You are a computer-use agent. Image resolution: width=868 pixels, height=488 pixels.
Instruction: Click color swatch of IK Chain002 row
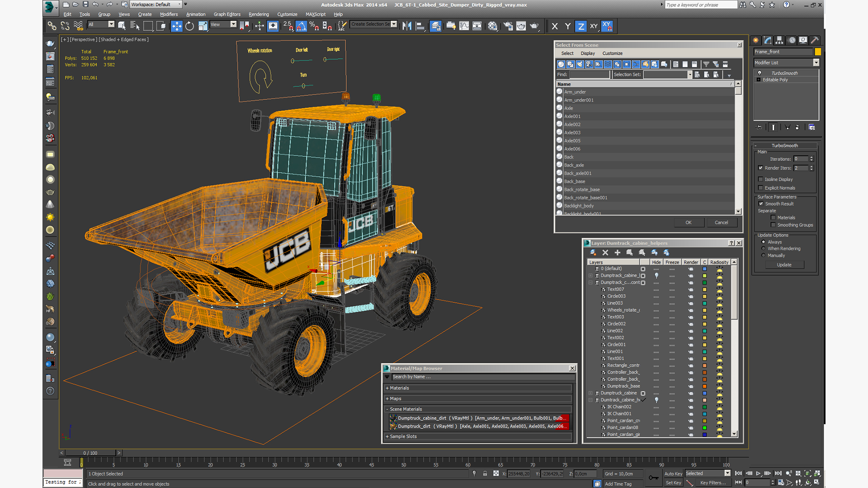[704, 407]
